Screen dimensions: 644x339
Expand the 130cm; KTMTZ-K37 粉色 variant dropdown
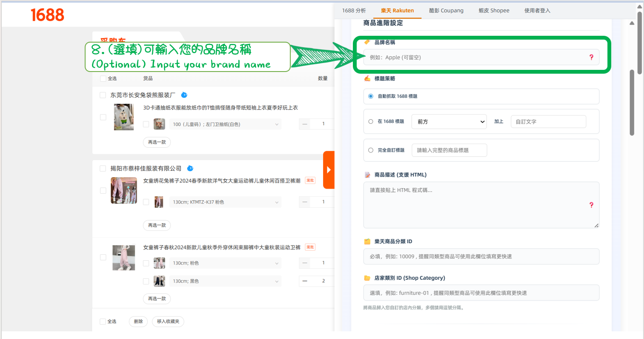point(226,202)
